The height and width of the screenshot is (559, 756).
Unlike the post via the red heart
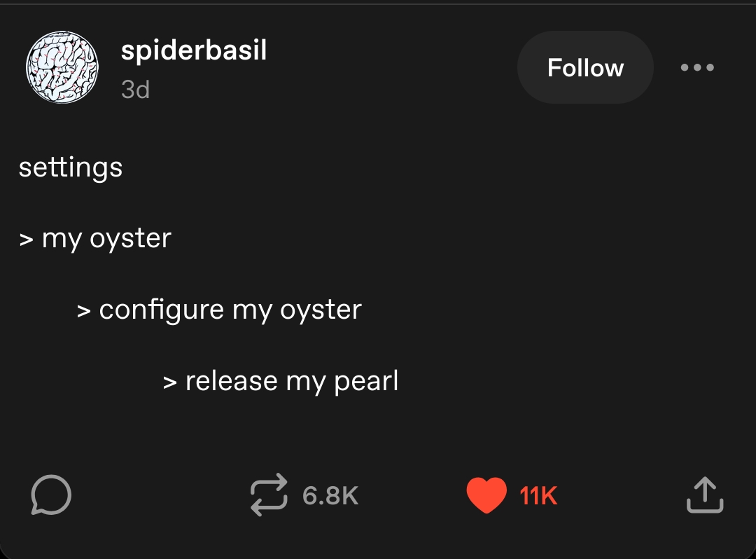tap(486, 495)
